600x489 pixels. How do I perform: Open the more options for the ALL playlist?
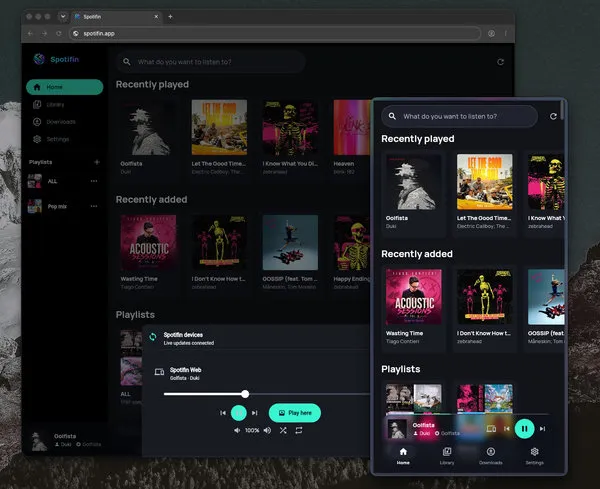94,181
